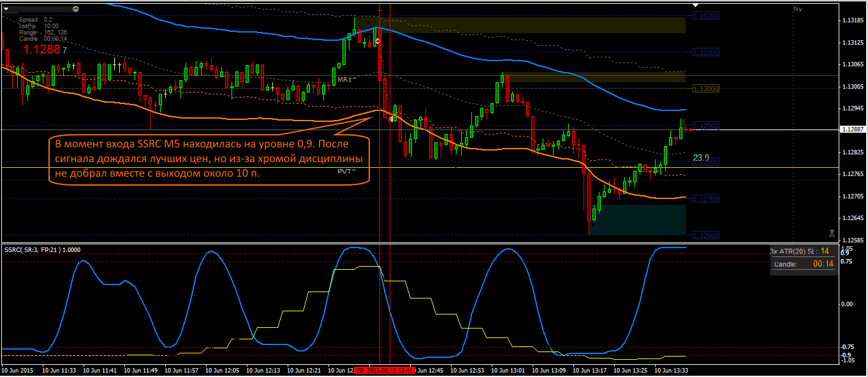Open the chart symbol dropdown arrow
Viewport: 868px width, 377px height.
(6, 9)
